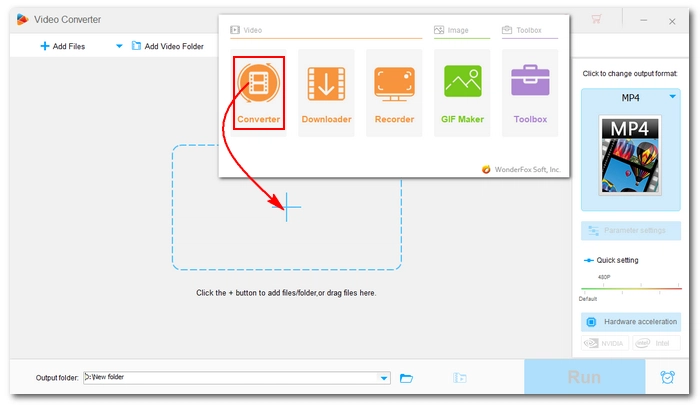Click Add Video Folder

point(168,46)
